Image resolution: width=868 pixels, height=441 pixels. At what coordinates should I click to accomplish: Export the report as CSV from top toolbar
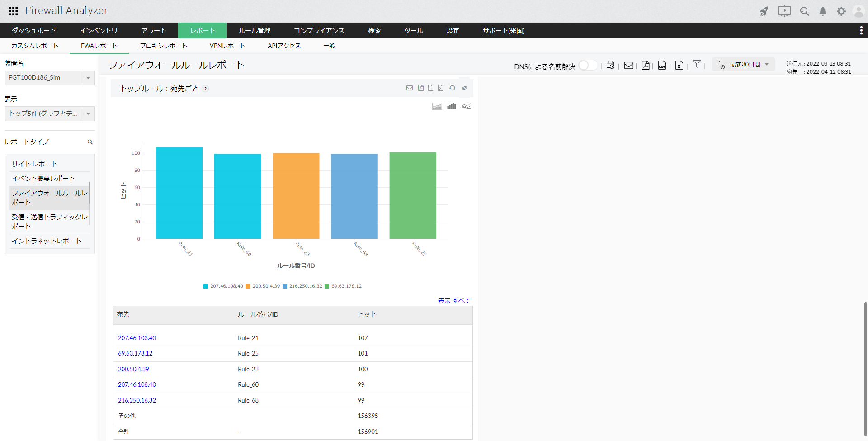point(662,66)
